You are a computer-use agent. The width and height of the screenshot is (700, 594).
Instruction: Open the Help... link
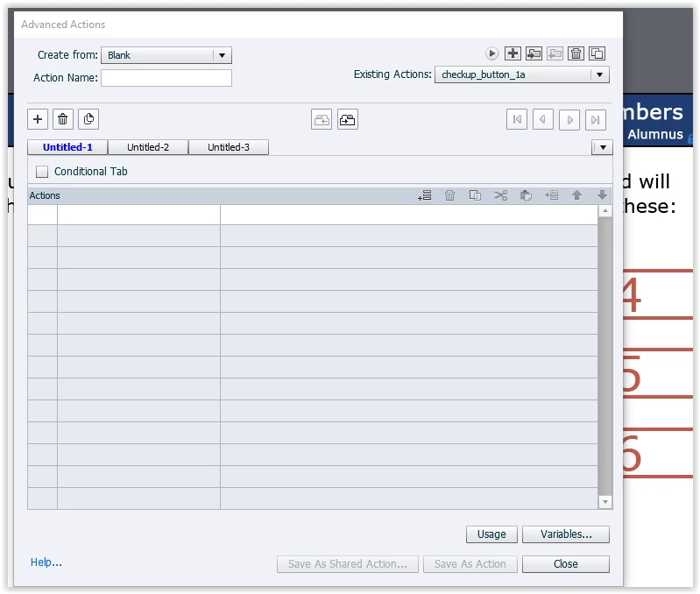[x=46, y=562]
